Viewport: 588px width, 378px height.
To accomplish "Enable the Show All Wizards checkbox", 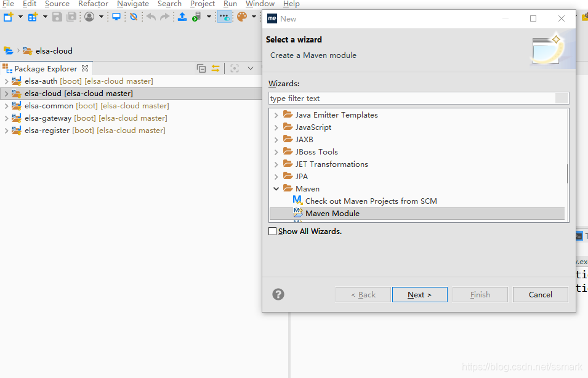I will click(273, 231).
